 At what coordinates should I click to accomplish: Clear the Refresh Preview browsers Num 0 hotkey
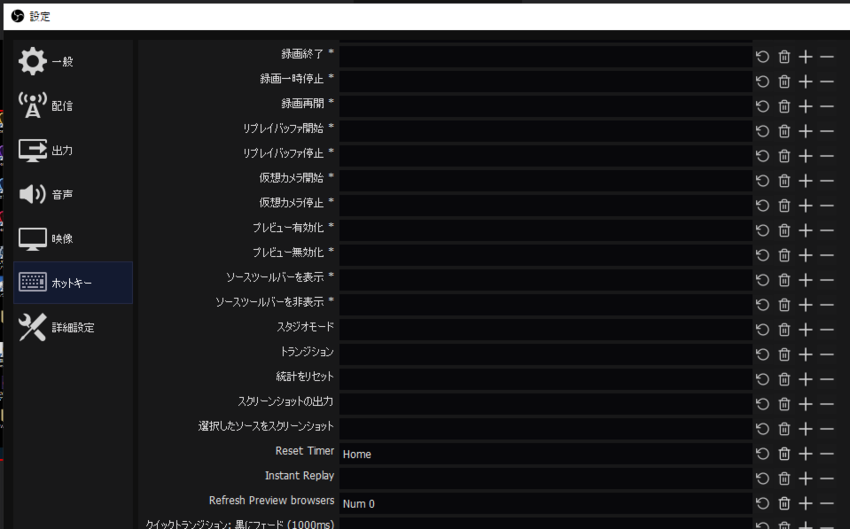click(x=784, y=504)
